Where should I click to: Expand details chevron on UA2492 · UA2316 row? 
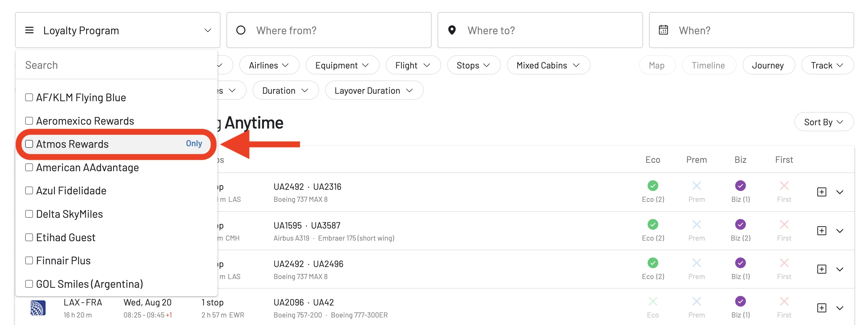pyautogui.click(x=840, y=192)
